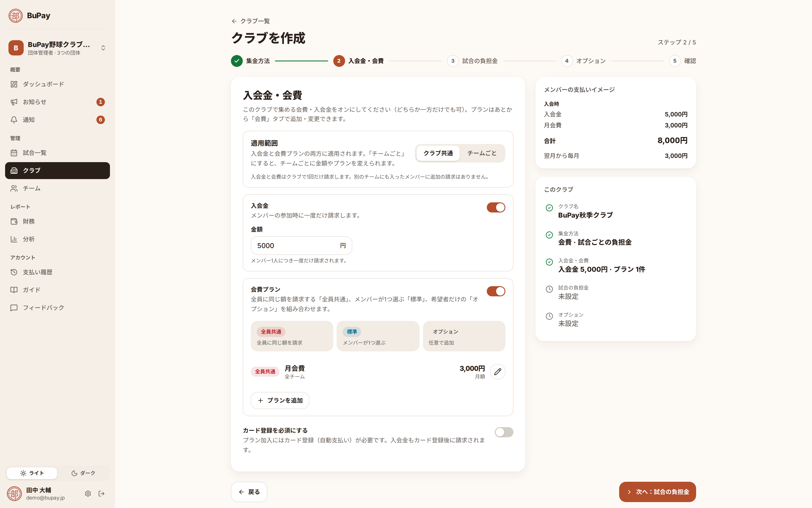Click the logout icon beside the gear
Viewport: 812px width, 508px height.
click(101, 494)
